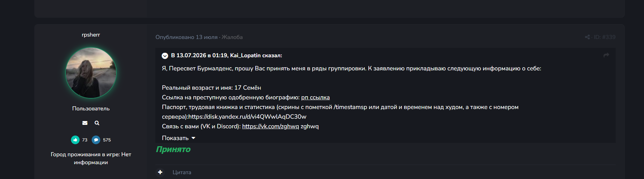Screen dimensions: 644x179
Task: Collapse the quote with the circle chevron
Action: [165, 56]
